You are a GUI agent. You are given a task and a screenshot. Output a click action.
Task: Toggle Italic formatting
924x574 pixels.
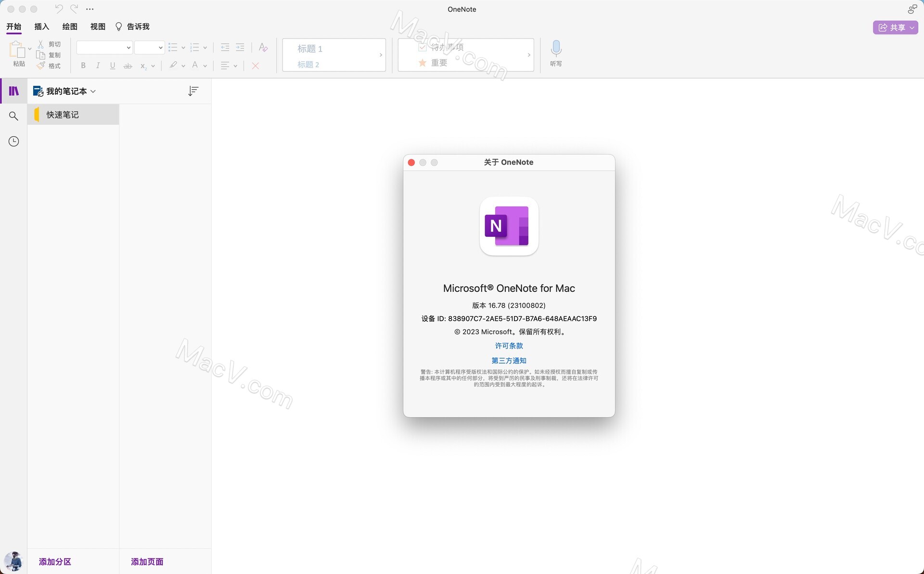[x=98, y=65]
